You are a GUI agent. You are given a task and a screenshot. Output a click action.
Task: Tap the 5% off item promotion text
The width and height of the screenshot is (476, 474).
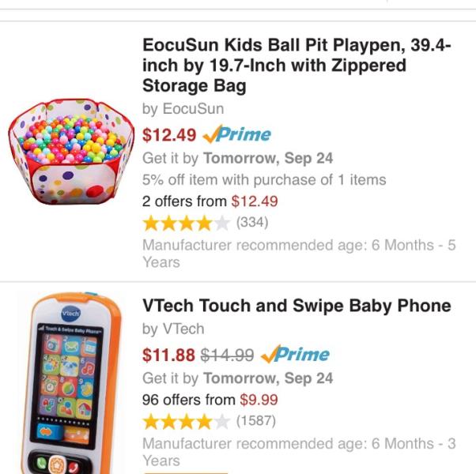pyautogui.click(x=264, y=179)
